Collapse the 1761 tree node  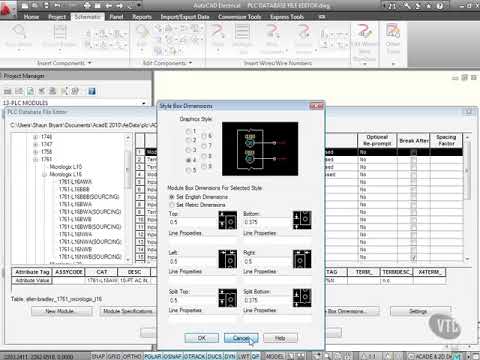pyautogui.click(x=35, y=159)
